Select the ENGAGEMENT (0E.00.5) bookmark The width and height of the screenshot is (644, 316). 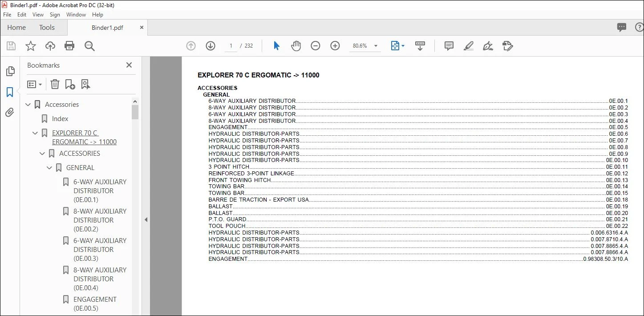pyautogui.click(x=95, y=304)
